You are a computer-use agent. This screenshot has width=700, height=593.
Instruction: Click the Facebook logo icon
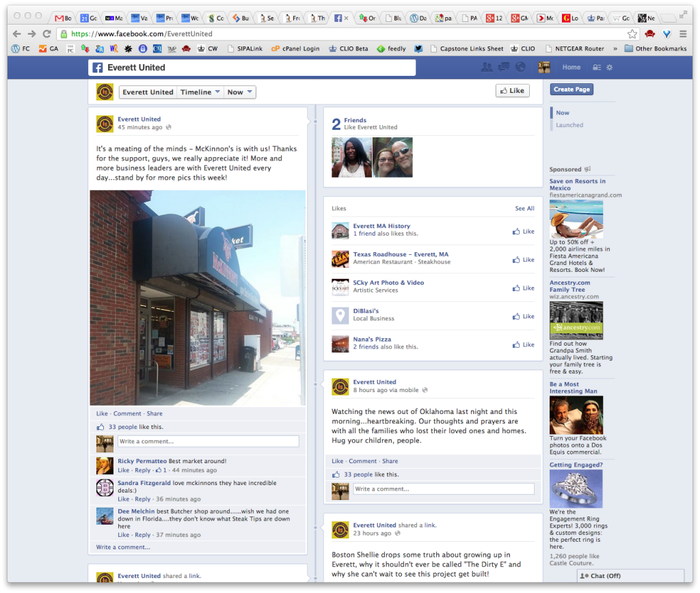pyautogui.click(x=97, y=68)
